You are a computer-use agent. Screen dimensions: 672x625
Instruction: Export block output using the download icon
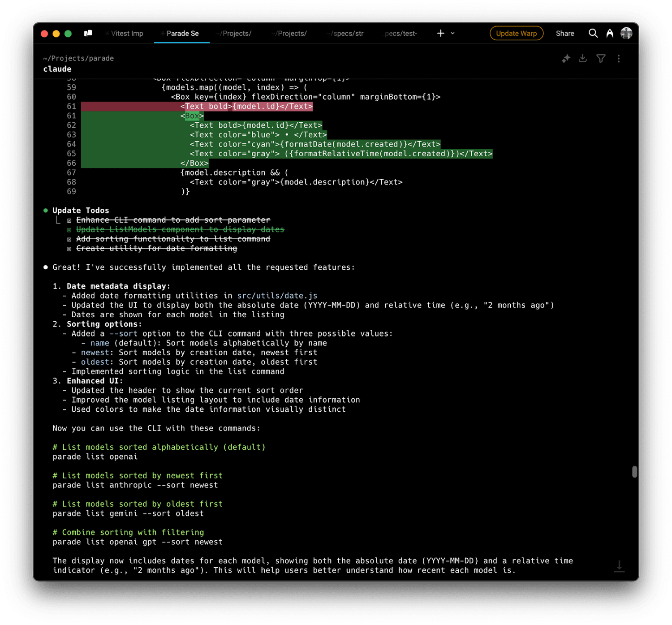click(x=583, y=58)
